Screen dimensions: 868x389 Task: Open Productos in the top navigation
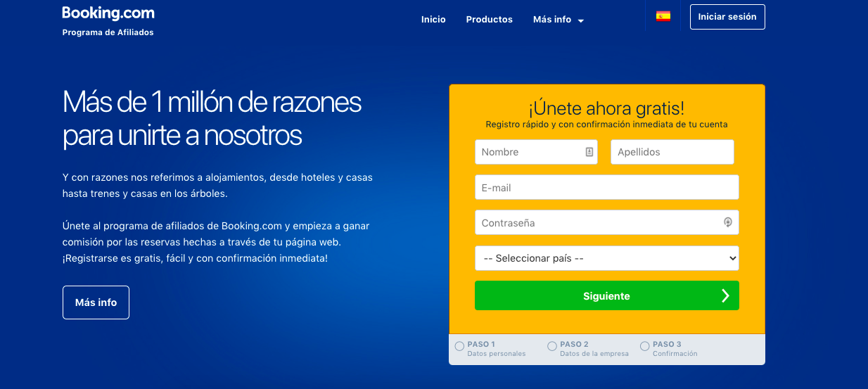pyautogui.click(x=490, y=20)
